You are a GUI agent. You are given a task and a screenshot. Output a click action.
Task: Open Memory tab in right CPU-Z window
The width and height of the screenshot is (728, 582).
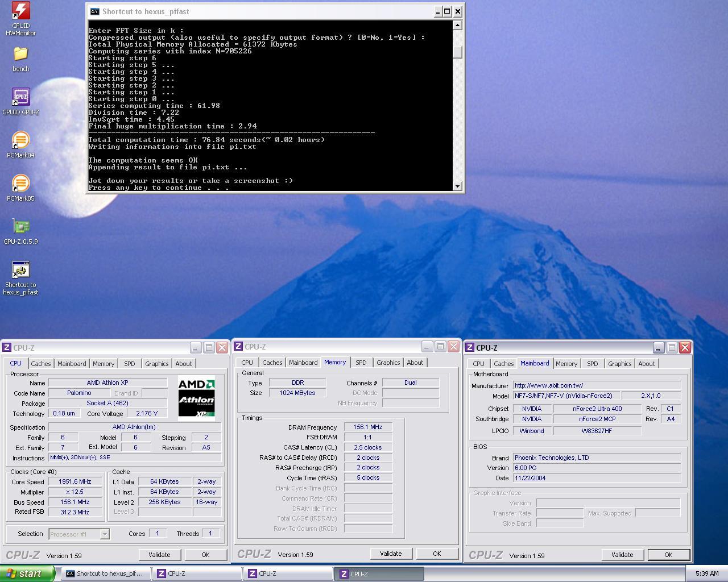(x=566, y=364)
